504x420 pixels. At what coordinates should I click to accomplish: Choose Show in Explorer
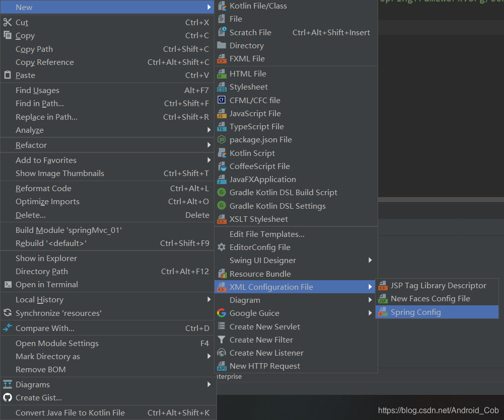click(x=107, y=258)
